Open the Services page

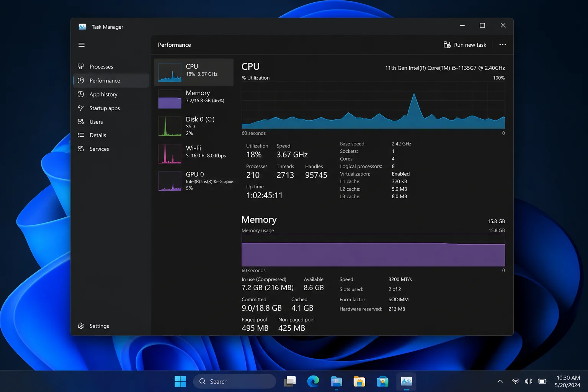[x=111, y=149]
